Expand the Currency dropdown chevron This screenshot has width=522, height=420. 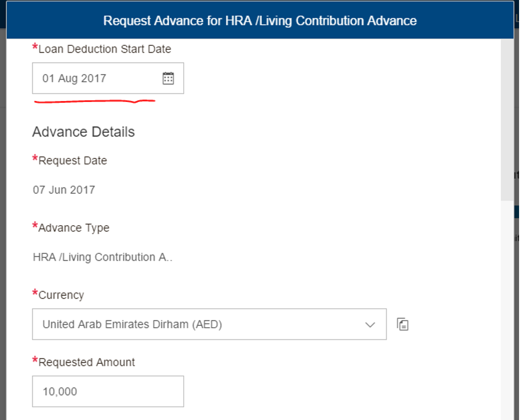tap(370, 325)
